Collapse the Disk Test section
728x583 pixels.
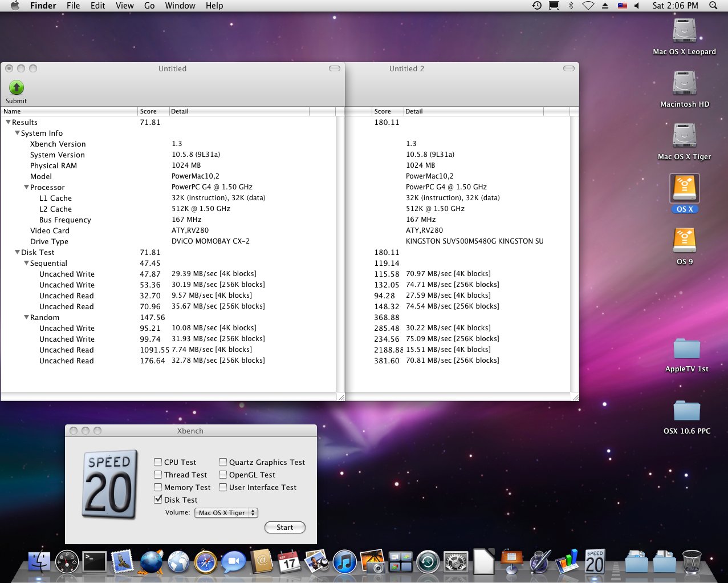pyautogui.click(x=17, y=252)
